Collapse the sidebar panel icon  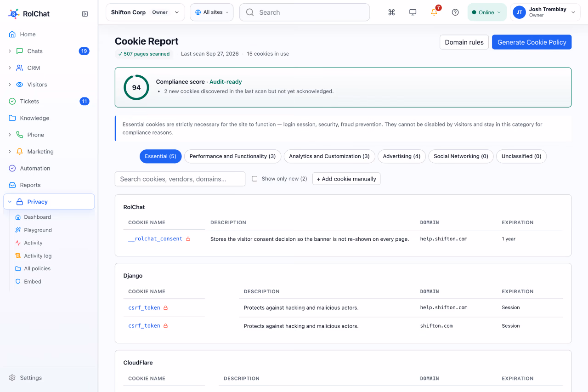(85, 14)
